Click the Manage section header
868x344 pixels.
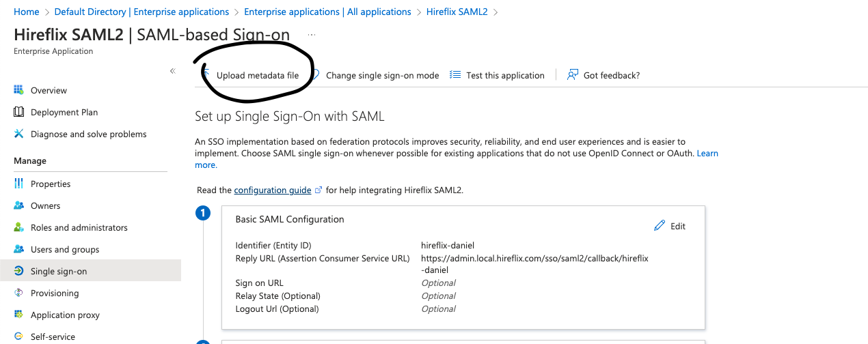point(30,160)
